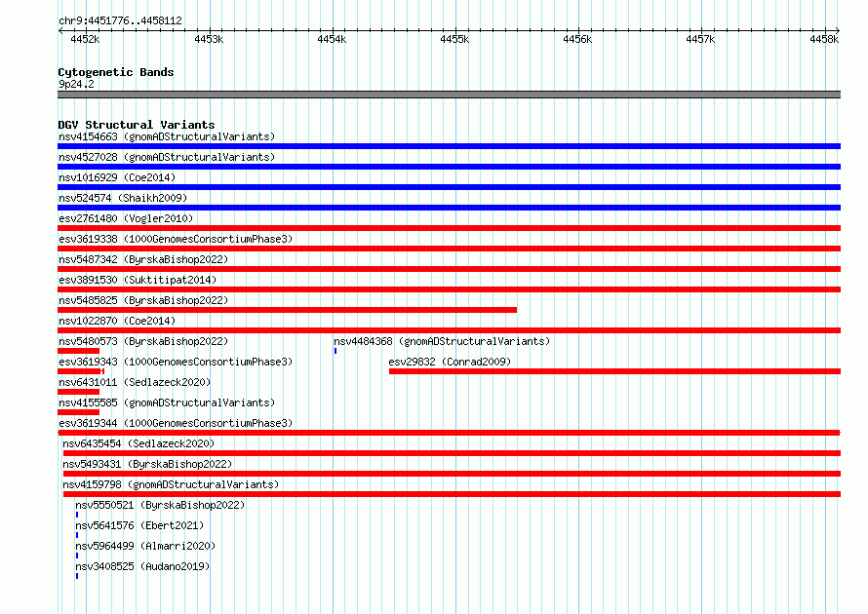Open esv3619344 (1000GenomesConsortiumPhase3) label
The height and width of the screenshot is (614, 868).
[176, 423]
